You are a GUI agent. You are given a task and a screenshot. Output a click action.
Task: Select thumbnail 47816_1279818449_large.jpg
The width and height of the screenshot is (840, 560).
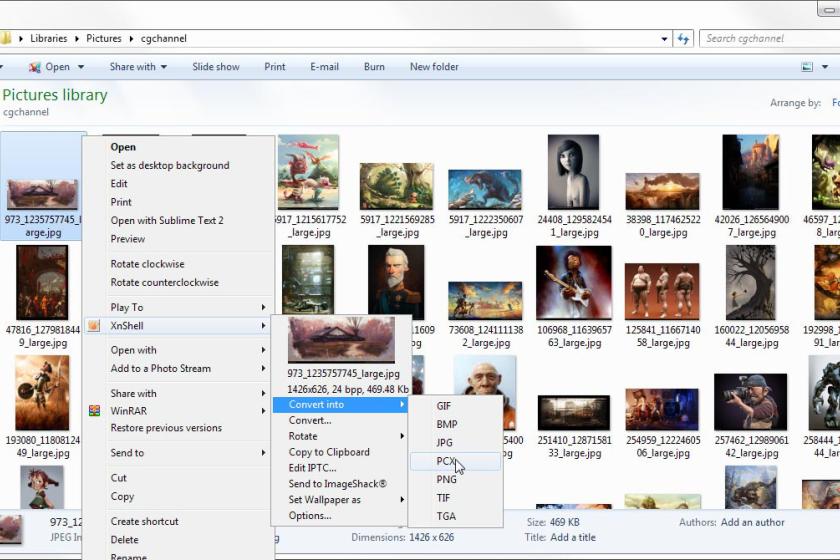pos(42,282)
